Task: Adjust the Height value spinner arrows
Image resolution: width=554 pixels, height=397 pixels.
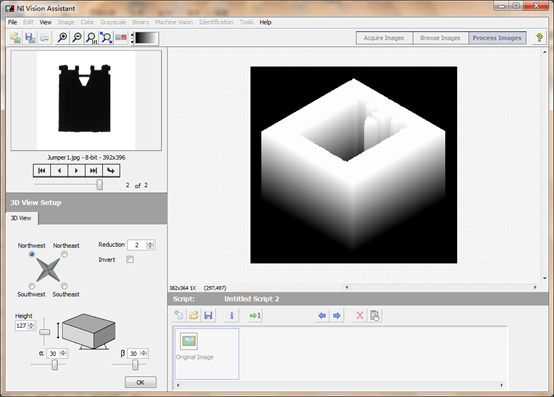Action: pyautogui.click(x=31, y=326)
